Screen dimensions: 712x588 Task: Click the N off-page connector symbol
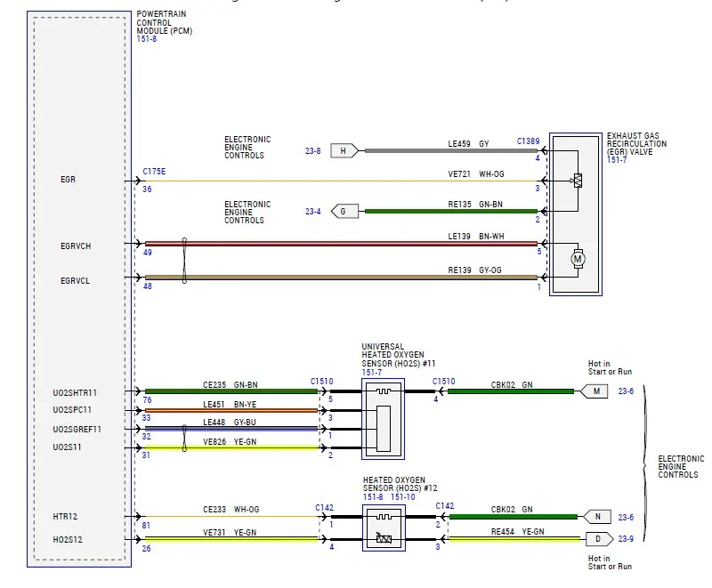595,516
